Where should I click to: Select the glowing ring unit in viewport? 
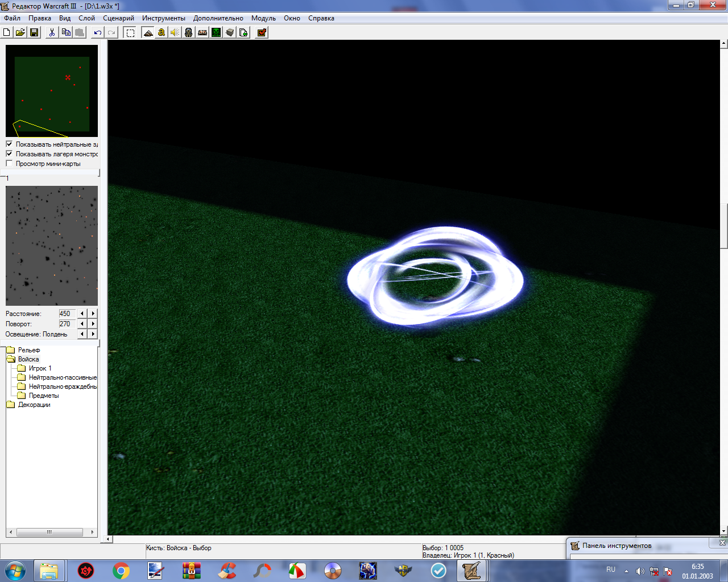click(x=436, y=276)
